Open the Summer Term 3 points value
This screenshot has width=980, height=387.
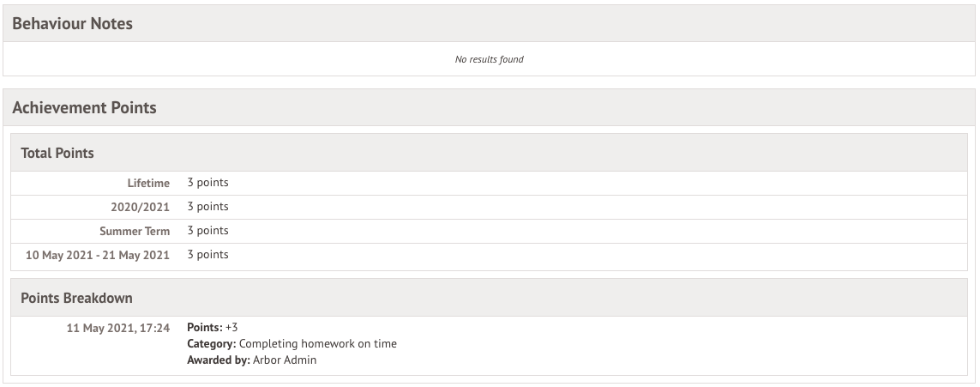pos(207,231)
